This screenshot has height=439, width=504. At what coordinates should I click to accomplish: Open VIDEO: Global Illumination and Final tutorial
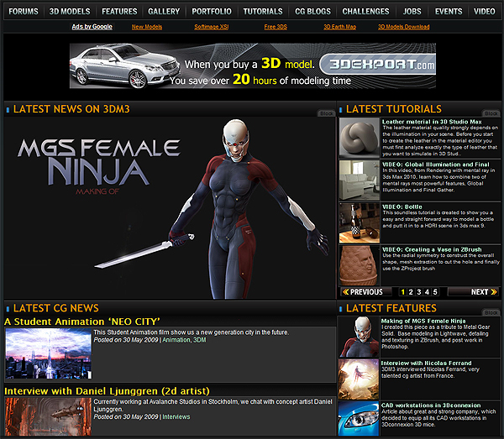coord(435,165)
